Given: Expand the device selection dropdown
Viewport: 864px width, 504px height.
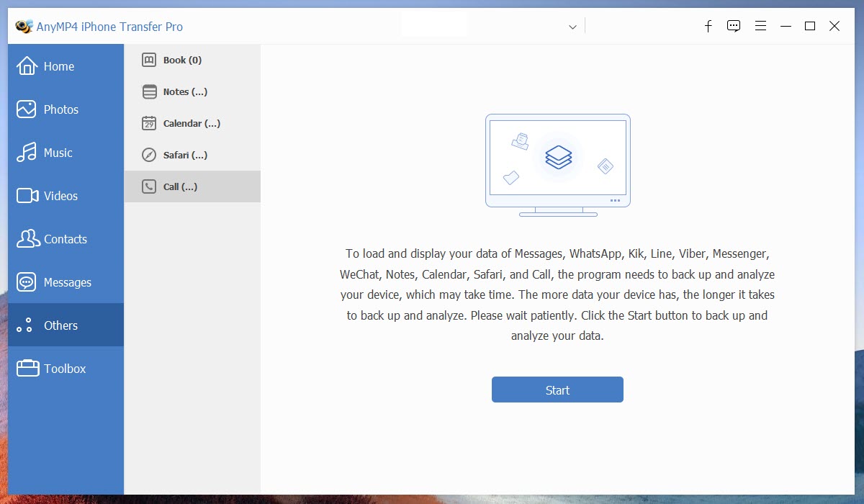Looking at the screenshot, I should point(572,27).
